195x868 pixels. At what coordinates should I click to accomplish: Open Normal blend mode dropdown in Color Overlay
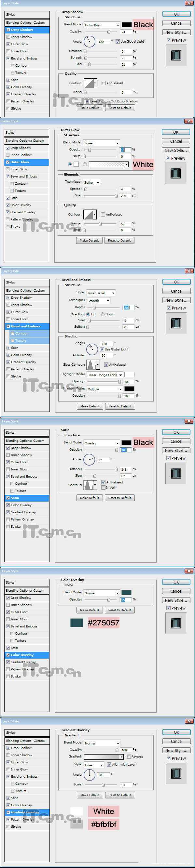click(x=102, y=593)
